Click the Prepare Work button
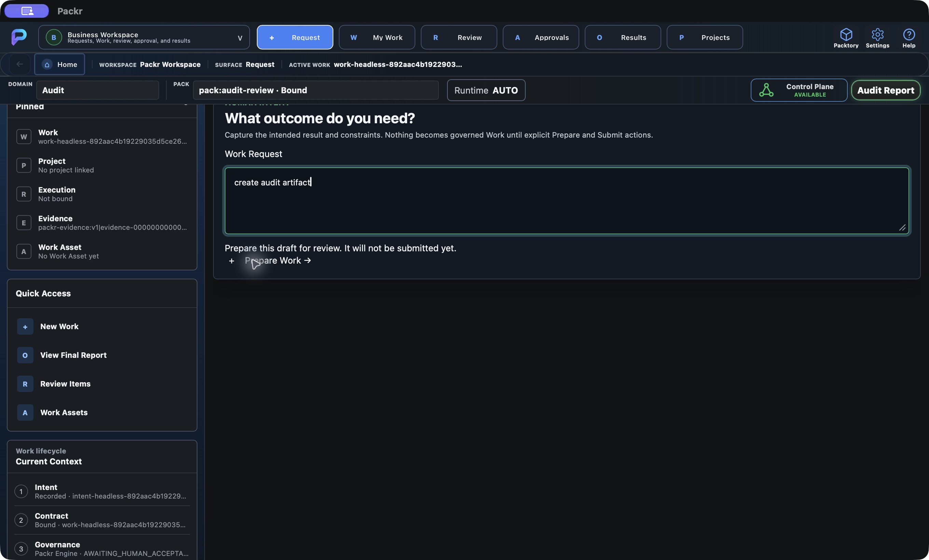Image resolution: width=929 pixels, height=560 pixels. coord(270,261)
